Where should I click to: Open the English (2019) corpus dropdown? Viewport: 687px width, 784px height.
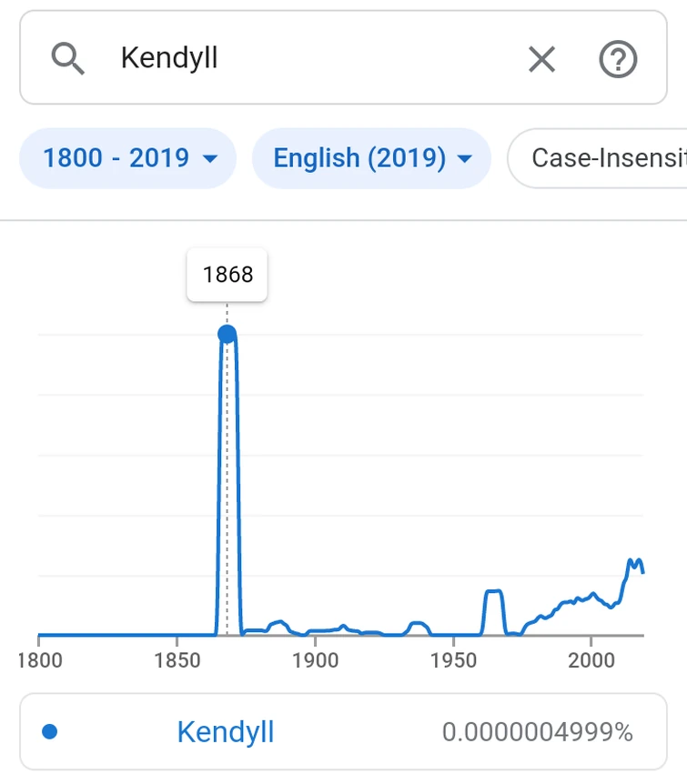pyautogui.click(x=370, y=157)
